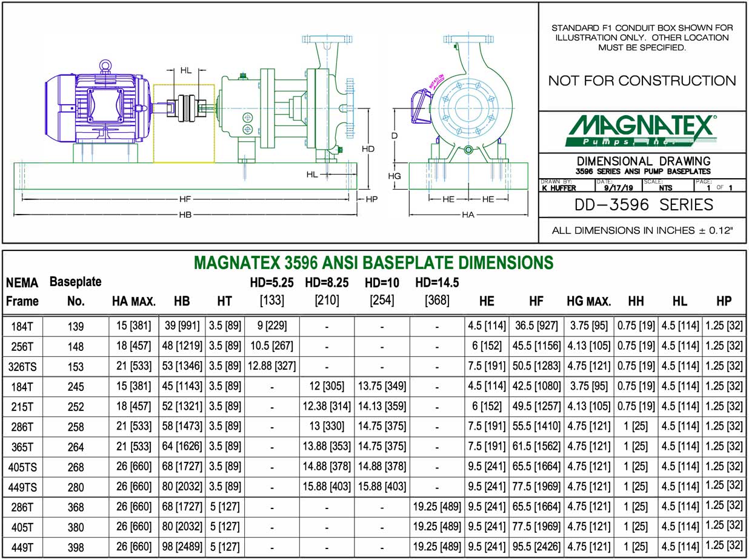Screen dimensions: 749x560
Task: Click the "HH" column header
Action: (x=636, y=301)
